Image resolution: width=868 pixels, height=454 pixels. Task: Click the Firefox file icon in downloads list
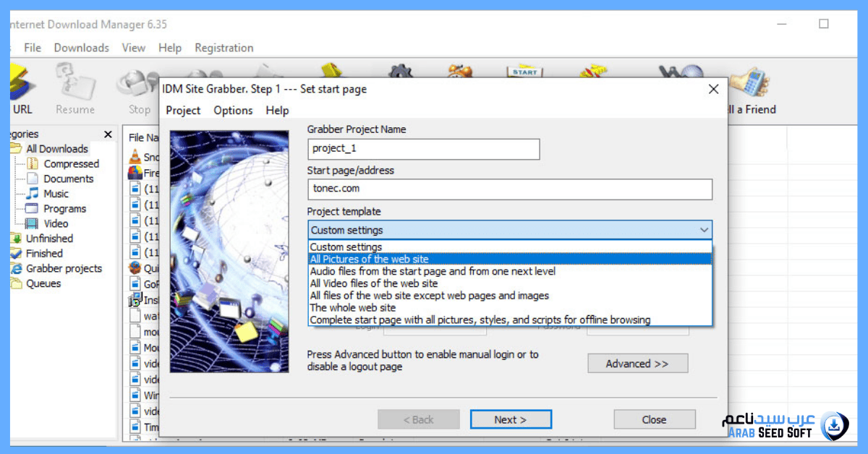(x=137, y=172)
